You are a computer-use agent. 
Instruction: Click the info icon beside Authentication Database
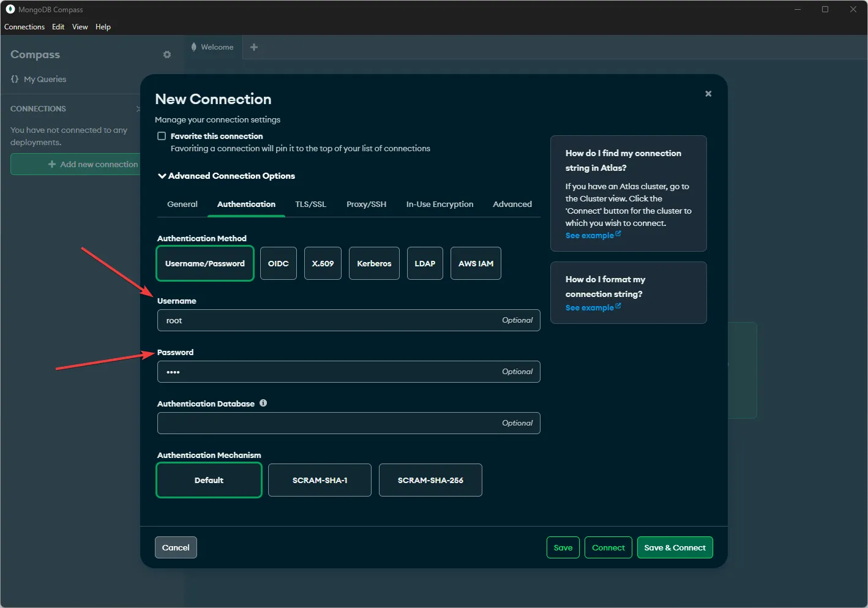click(263, 403)
